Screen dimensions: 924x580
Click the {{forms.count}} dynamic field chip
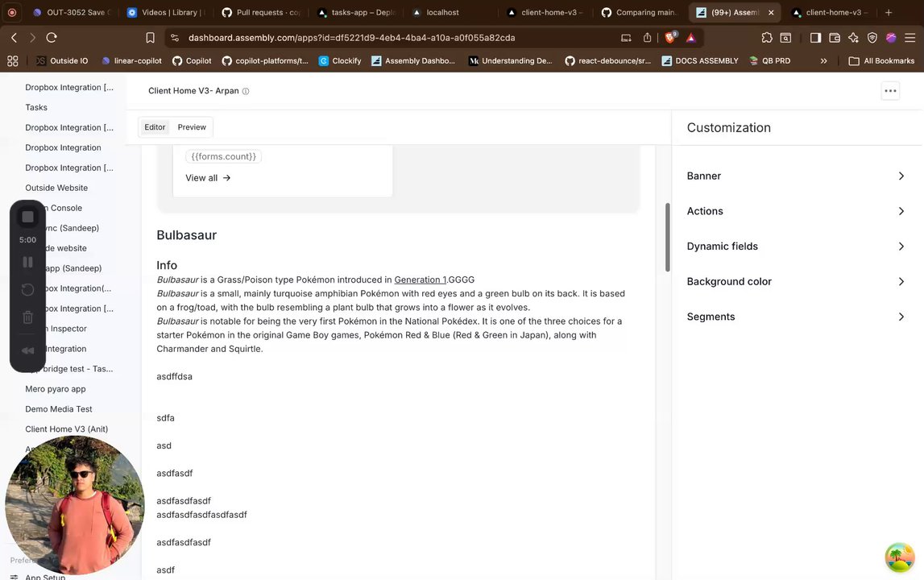[x=223, y=157]
